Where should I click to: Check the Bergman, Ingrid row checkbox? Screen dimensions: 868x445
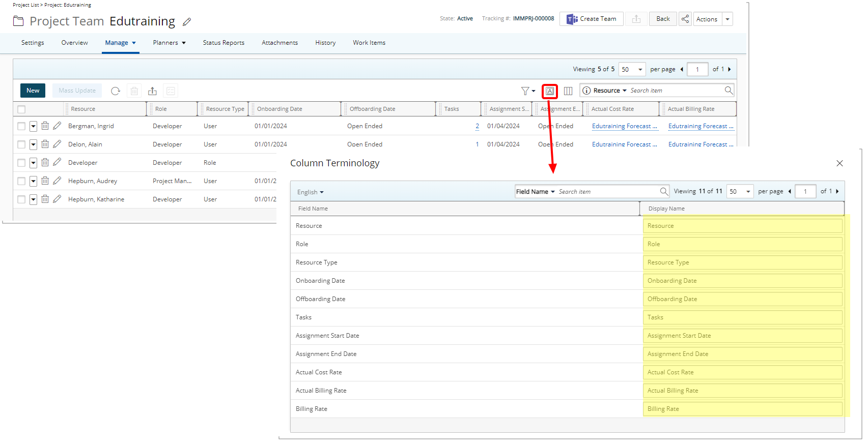(x=21, y=126)
